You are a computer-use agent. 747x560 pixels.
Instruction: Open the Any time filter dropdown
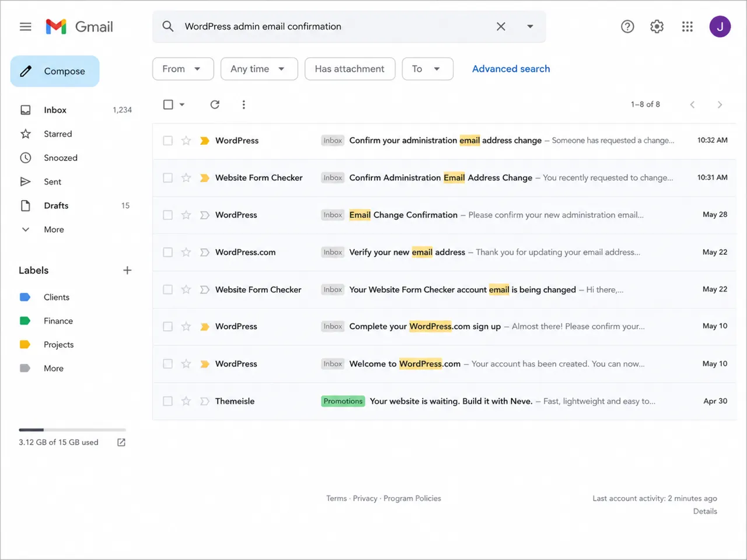[259, 69]
